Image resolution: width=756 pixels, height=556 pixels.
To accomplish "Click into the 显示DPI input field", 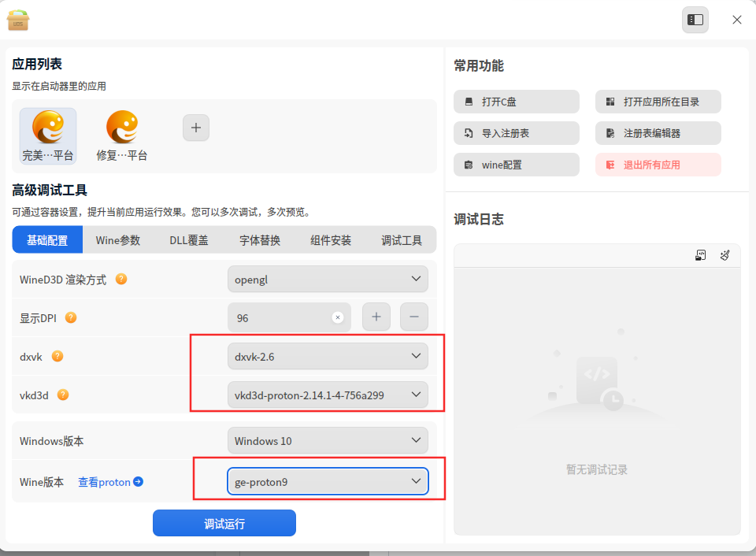I will [x=289, y=317].
